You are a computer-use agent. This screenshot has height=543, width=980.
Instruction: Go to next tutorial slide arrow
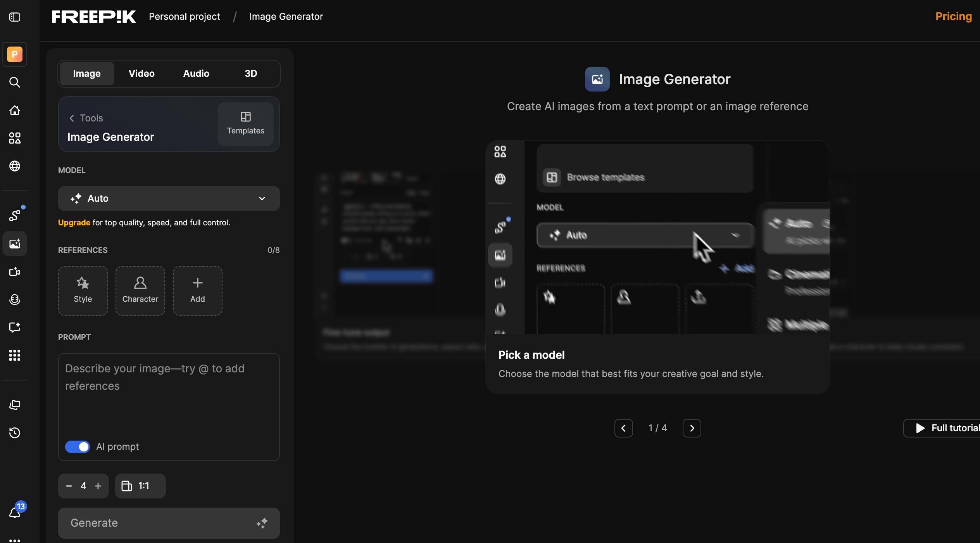[x=692, y=428]
